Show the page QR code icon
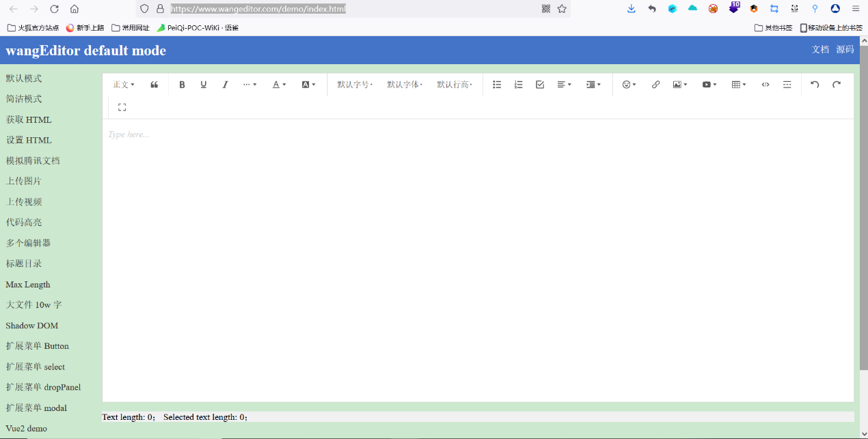Viewport: 868px width, 439px height. point(546,9)
